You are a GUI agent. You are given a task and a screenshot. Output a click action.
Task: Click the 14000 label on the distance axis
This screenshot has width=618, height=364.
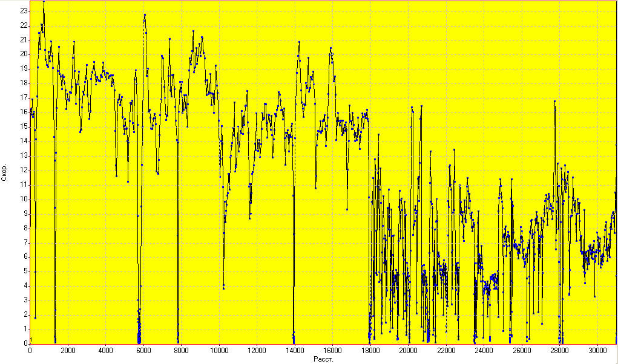pos(295,351)
